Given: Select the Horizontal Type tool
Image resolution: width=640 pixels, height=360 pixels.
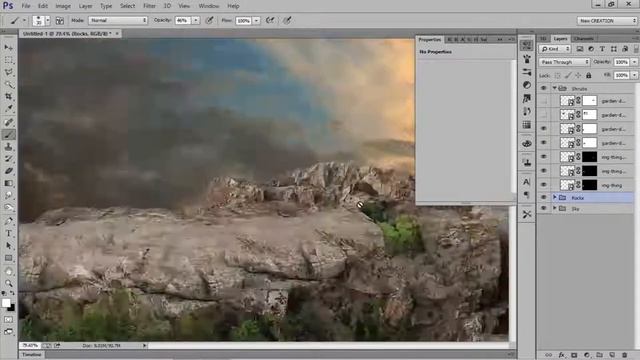Looking at the screenshot, I should click(9, 233).
